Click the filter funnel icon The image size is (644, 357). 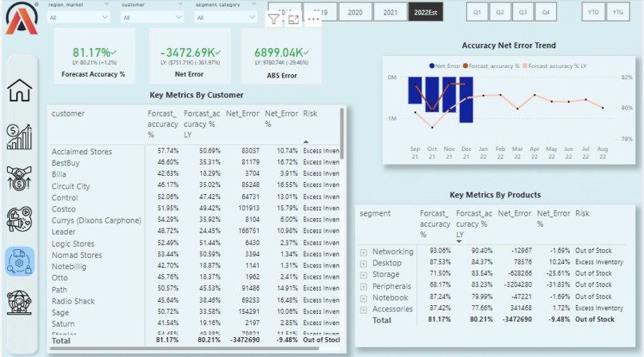(x=273, y=19)
